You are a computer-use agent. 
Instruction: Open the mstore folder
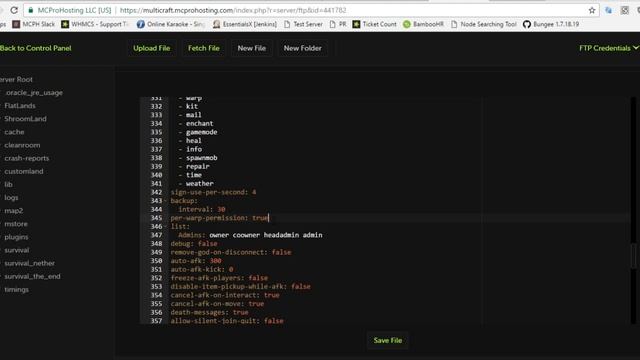coord(16,224)
